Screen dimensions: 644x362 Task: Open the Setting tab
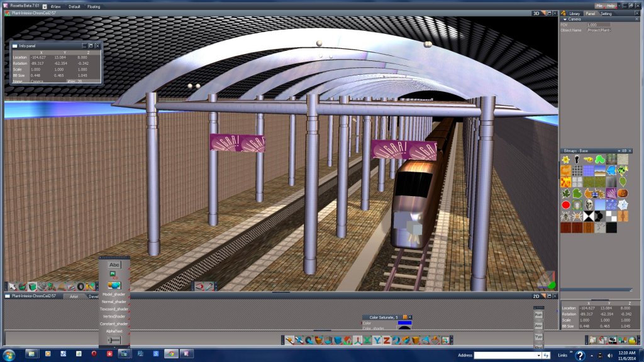coord(606,14)
